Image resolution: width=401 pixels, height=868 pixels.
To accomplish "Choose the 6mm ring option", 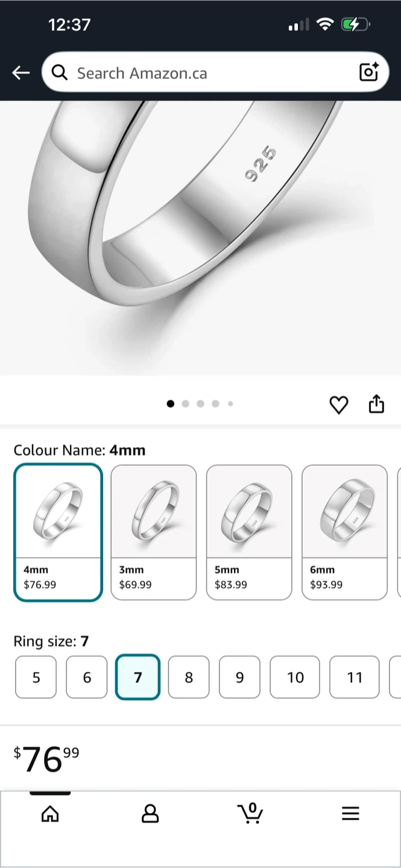I will pos(344,532).
